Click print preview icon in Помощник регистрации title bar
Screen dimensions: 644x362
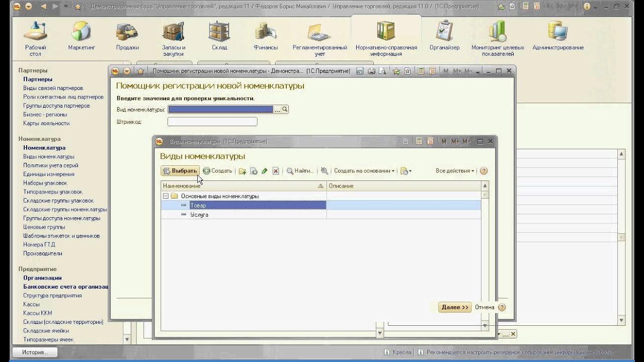coord(382,71)
